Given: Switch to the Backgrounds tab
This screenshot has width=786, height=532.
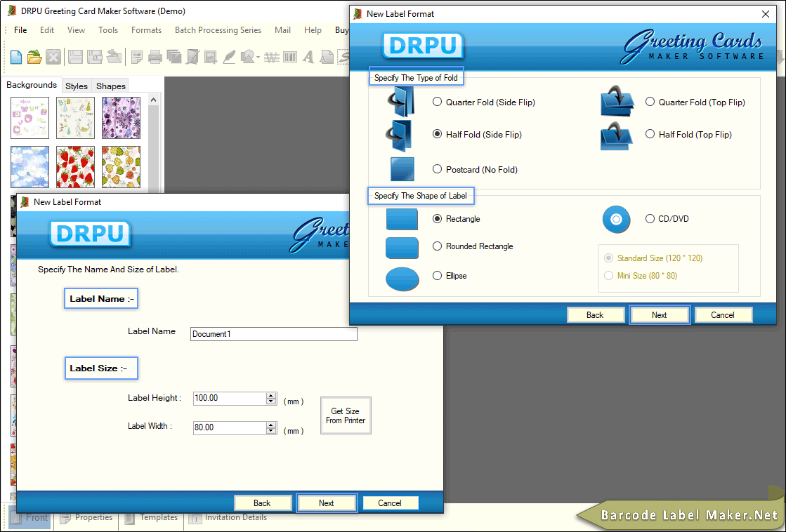Looking at the screenshot, I should [x=32, y=85].
